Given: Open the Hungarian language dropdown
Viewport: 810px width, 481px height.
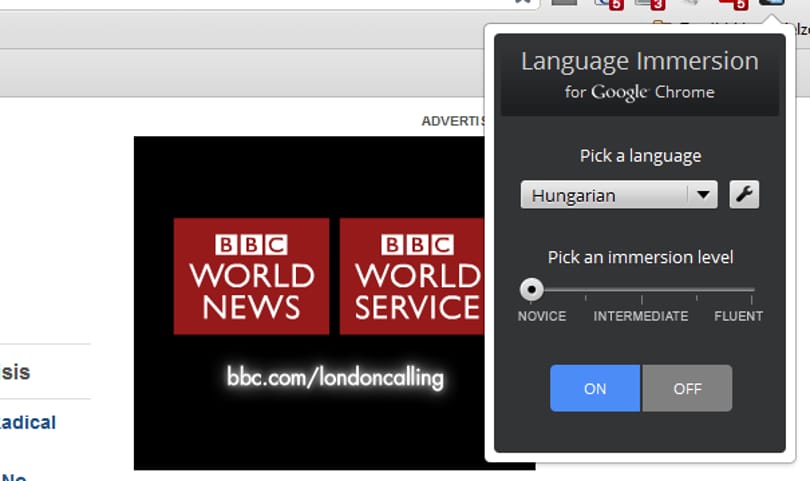Looking at the screenshot, I should coord(619,194).
